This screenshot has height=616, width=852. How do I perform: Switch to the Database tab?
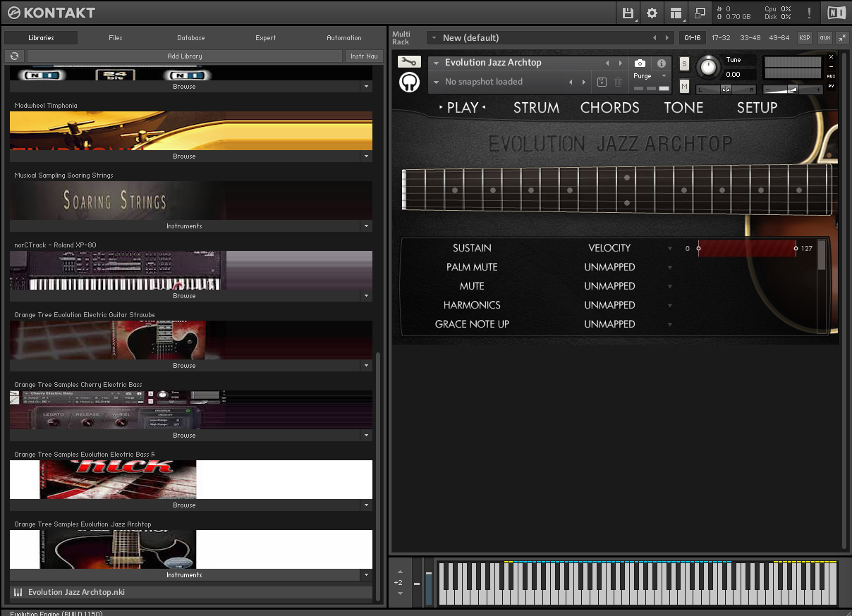coord(191,38)
